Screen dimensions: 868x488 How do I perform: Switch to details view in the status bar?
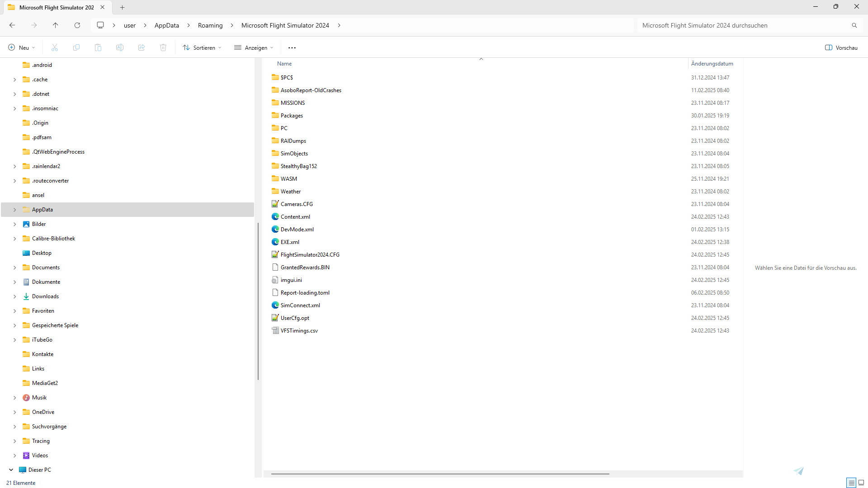point(852,483)
